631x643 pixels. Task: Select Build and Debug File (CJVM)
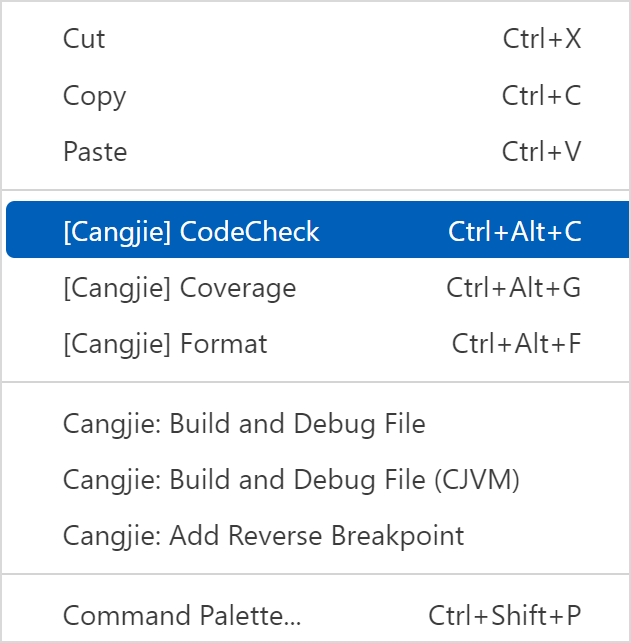291,480
